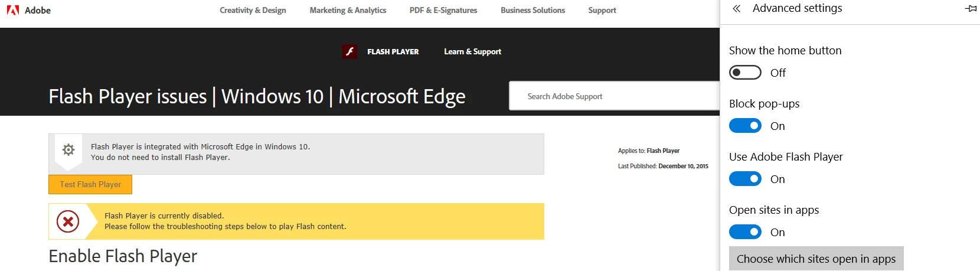Pin the Advanced settings pane
The height and width of the screenshot is (271, 980).
(971, 9)
